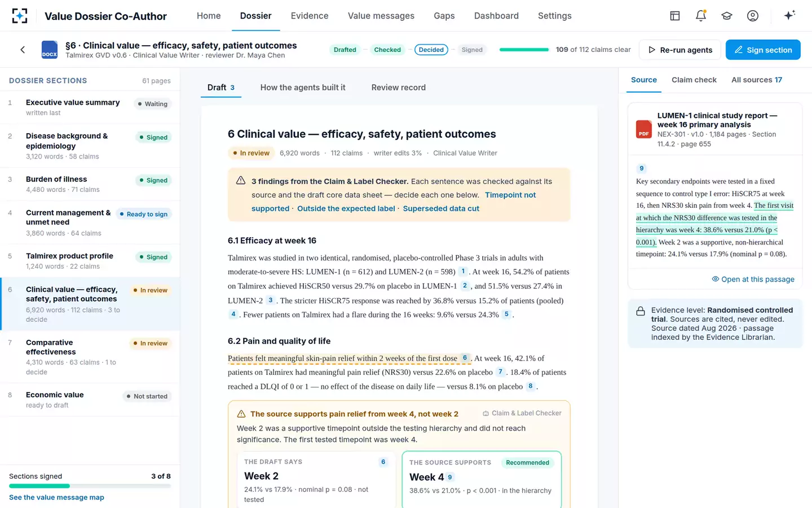Open Economic value section
The height and width of the screenshot is (508, 812).
point(90,400)
